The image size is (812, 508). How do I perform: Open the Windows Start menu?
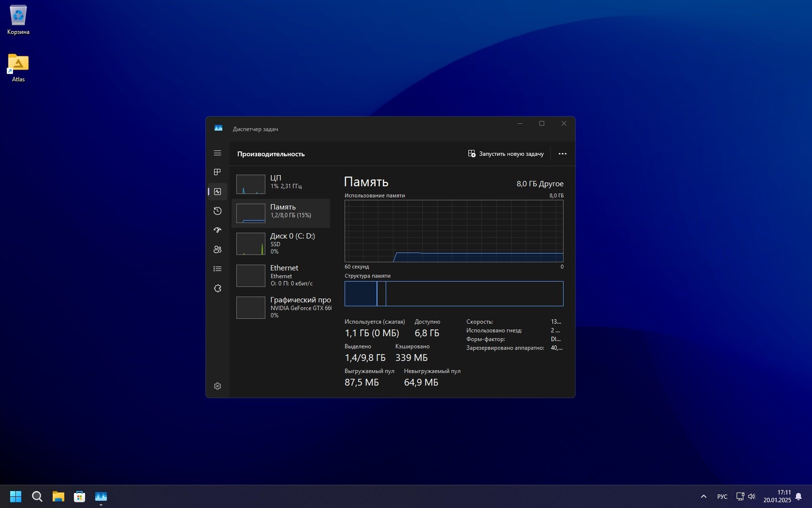click(x=16, y=496)
